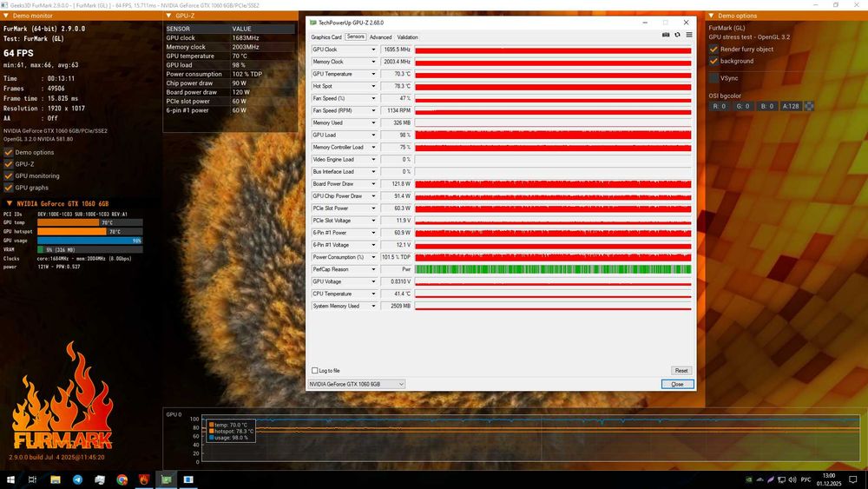Viewport: 868px width, 489px height.
Task: Open the Board Power Draw dropdown arrow
Action: pyautogui.click(x=373, y=184)
